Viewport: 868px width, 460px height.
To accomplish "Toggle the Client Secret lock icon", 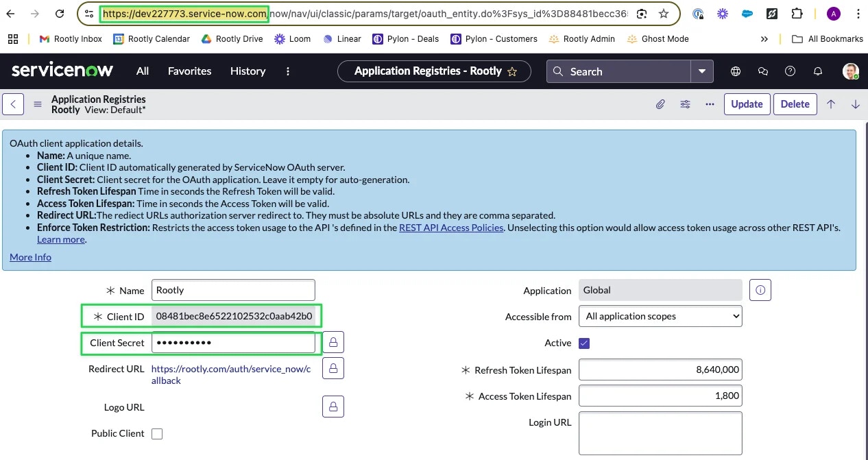I will click(333, 342).
